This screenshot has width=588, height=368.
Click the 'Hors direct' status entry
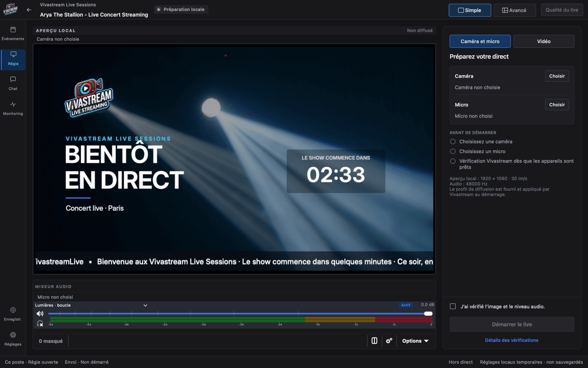click(460, 362)
